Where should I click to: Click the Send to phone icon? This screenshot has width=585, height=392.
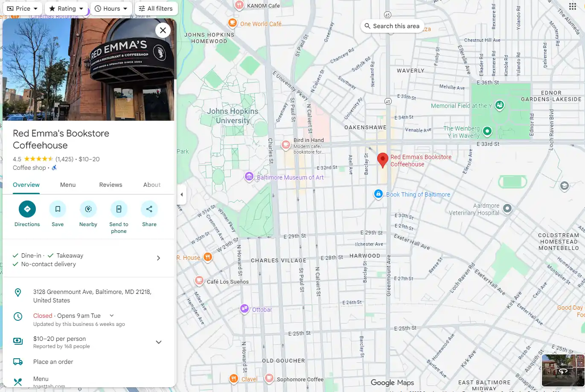click(119, 209)
